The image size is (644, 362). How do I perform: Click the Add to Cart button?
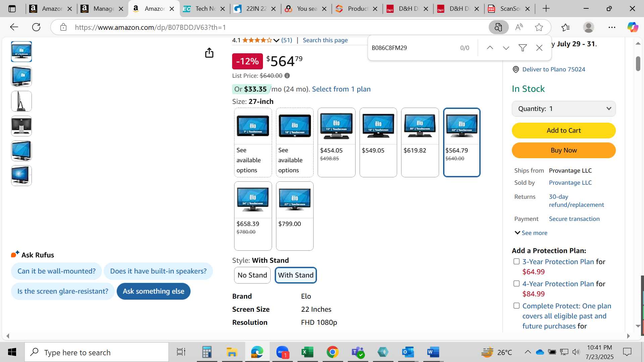tap(563, 130)
